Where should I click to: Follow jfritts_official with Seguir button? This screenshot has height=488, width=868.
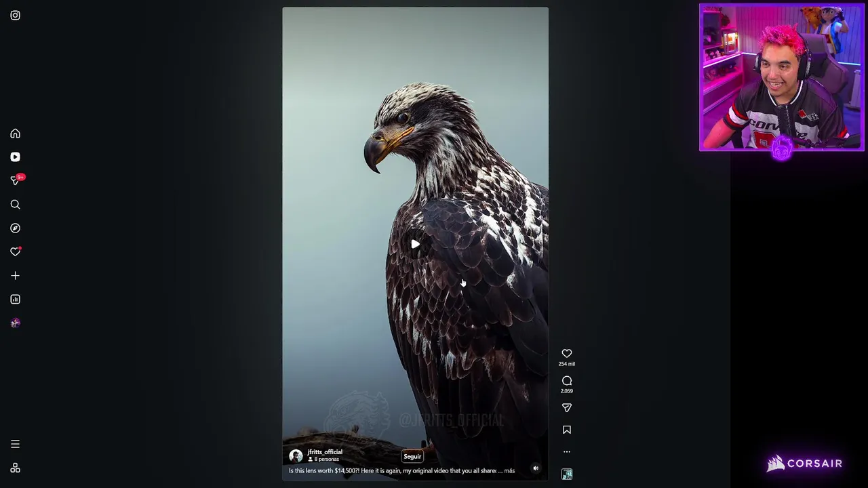[412, 456]
